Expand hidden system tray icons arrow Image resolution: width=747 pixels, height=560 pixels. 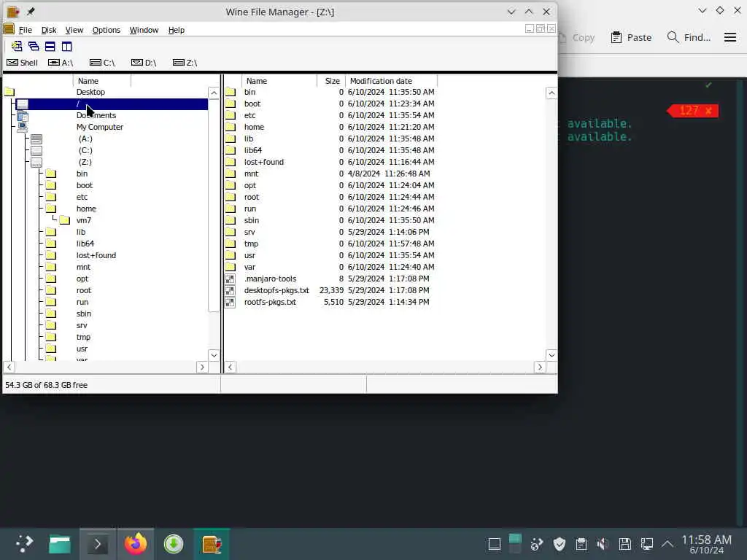[667, 544]
